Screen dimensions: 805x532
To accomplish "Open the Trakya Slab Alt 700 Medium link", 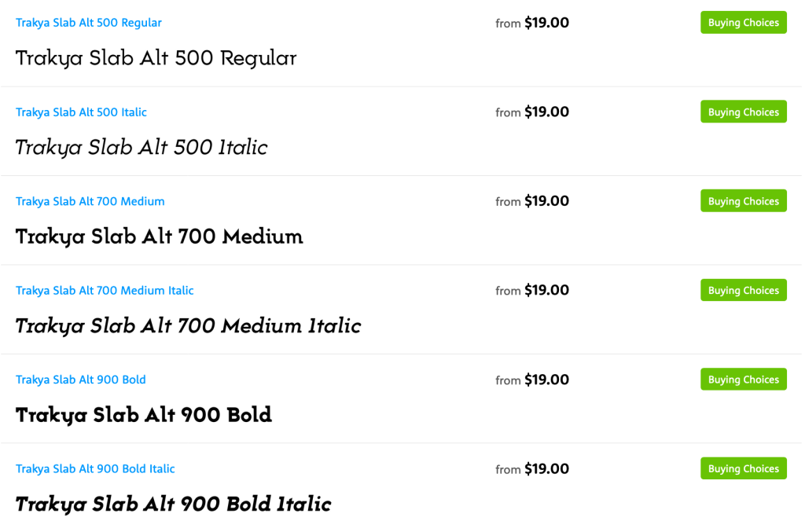I will (x=90, y=201).
